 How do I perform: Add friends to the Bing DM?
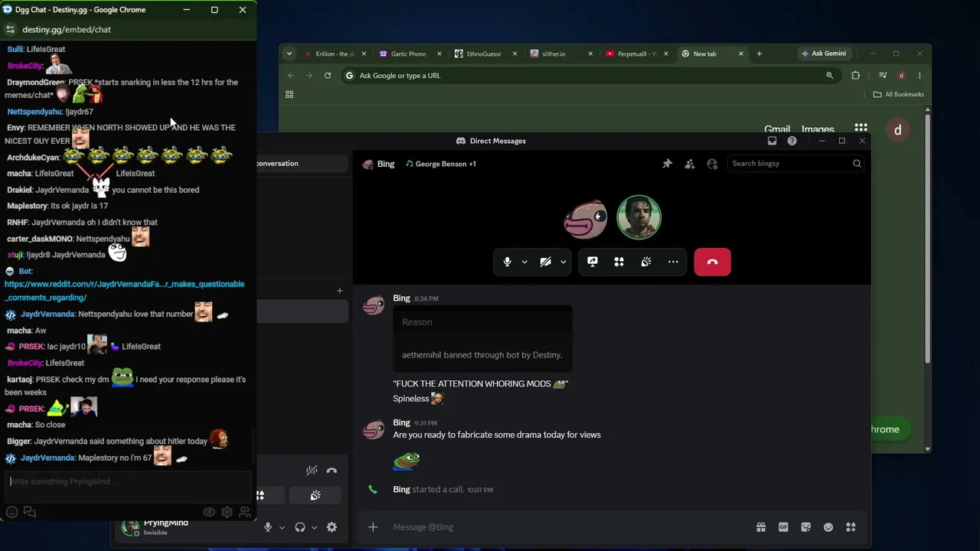pos(690,164)
